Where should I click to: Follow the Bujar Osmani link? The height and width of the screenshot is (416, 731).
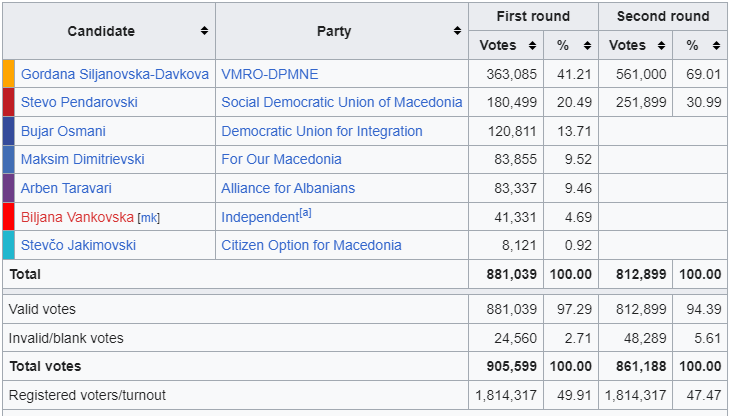(63, 131)
